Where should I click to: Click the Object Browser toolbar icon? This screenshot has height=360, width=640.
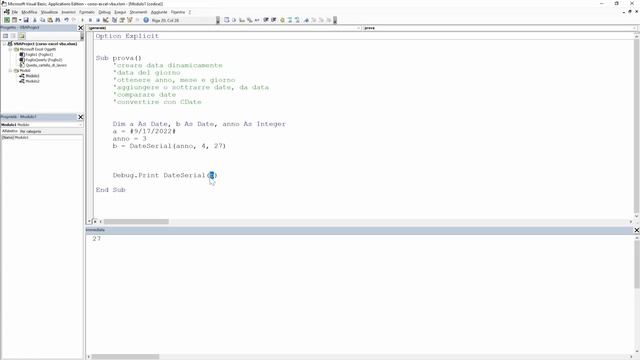pyautogui.click(x=130, y=20)
